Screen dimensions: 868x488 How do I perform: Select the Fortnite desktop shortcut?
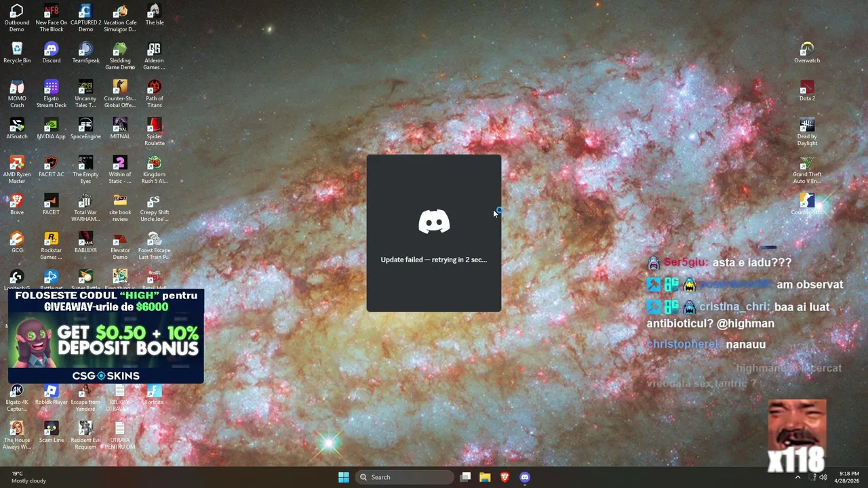tap(154, 394)
